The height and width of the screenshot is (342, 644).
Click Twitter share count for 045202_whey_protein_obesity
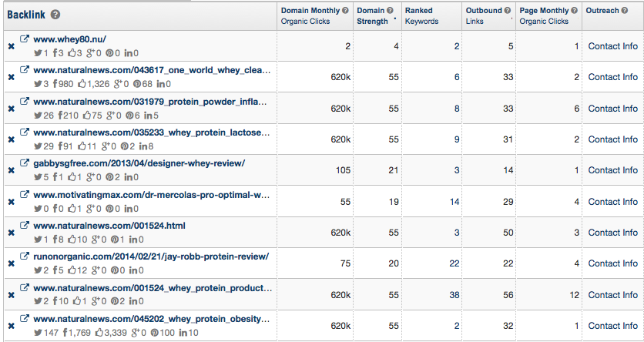(x=46, y=333)
